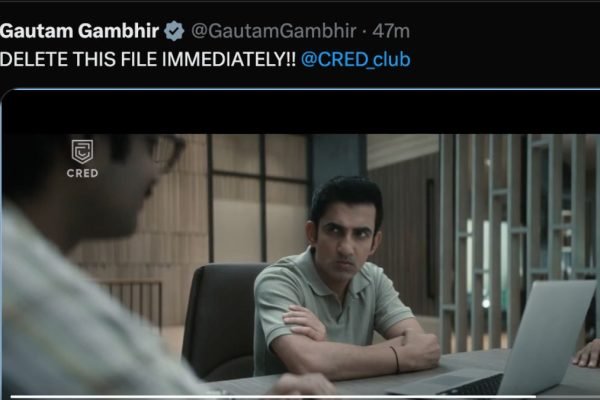Image resolution: width=600 pixels, height=400 pixels.
Task: Click the blue top border of video card
Action: 301,90
